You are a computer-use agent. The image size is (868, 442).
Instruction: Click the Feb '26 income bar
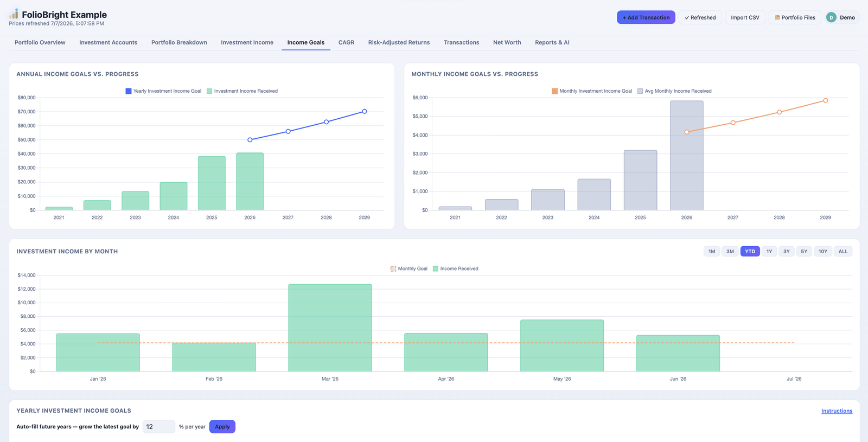click(214, 357)
